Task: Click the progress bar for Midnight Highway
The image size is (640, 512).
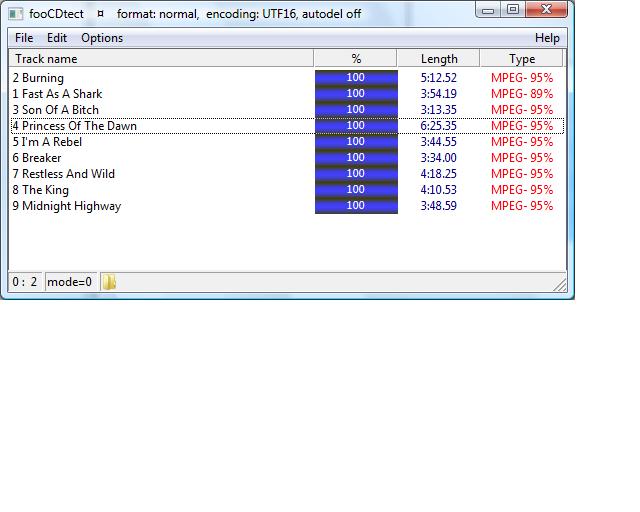Action: pos(356,205)
